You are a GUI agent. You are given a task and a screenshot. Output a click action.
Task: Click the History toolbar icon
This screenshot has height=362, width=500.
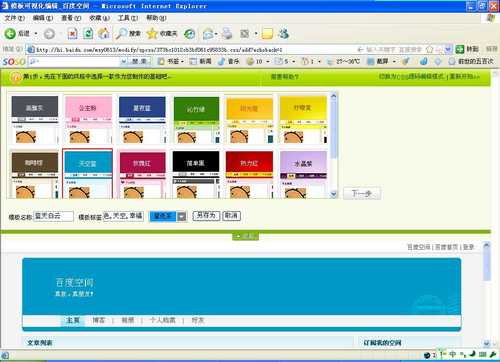pos(190,33)
